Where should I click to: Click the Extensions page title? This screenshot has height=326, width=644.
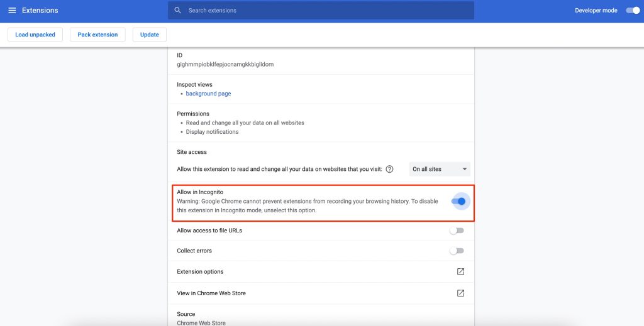[40, 10]
